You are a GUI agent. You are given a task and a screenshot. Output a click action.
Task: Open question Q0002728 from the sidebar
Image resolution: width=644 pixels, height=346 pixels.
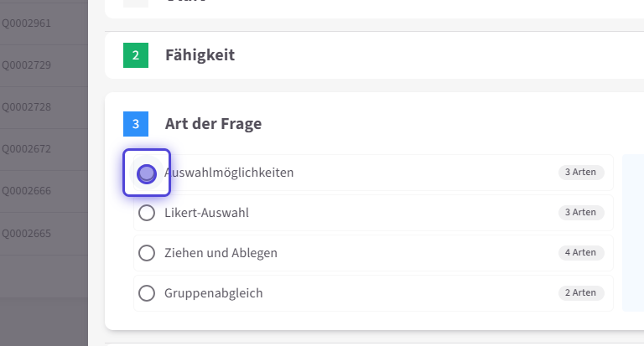pyautogui.click(x=27, y=107)
